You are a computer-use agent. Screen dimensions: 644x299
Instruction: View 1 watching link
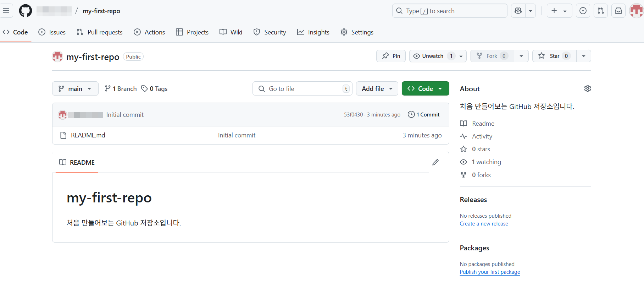(481, 162)
